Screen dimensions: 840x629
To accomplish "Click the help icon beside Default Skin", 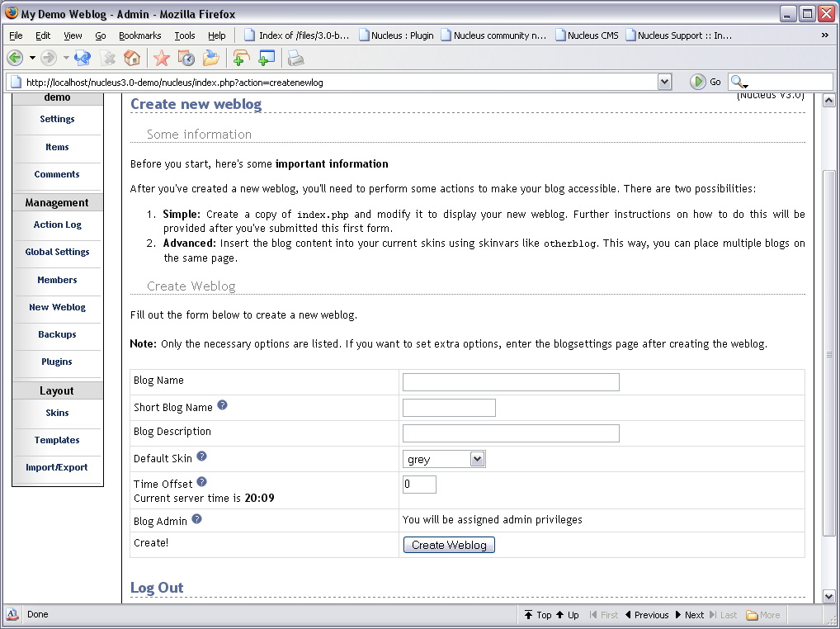I will 201,456.
